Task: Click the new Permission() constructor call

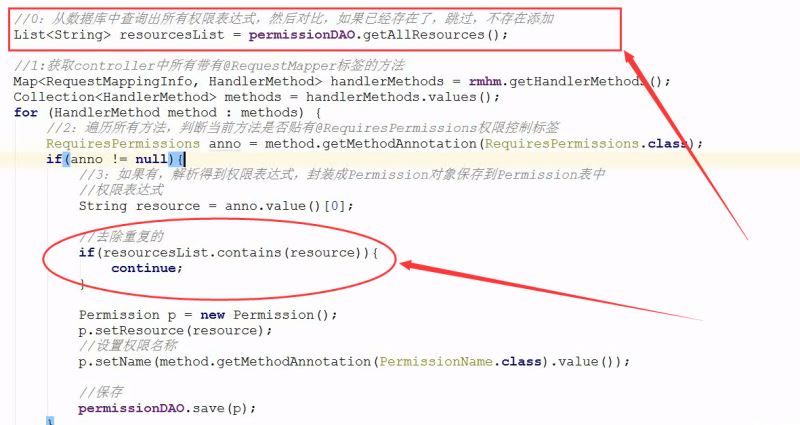Action: pyautogui.click(x=264, y=315)
